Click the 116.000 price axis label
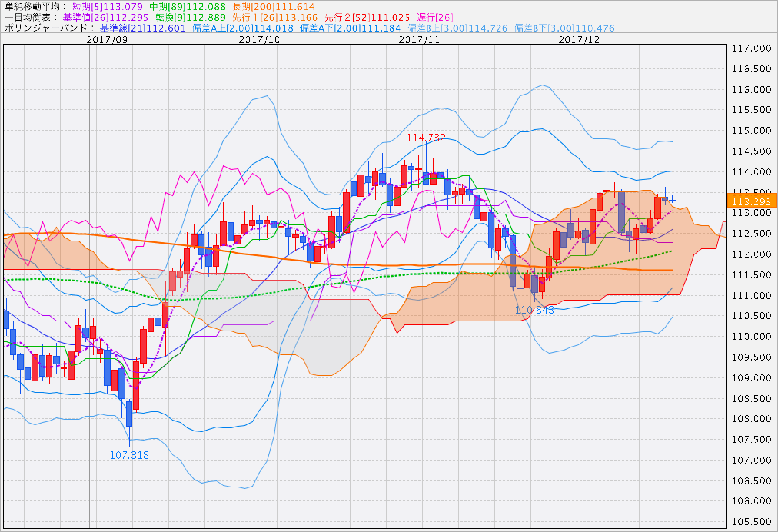The height and width of the screenshot is (532, 778). [751, 90]
